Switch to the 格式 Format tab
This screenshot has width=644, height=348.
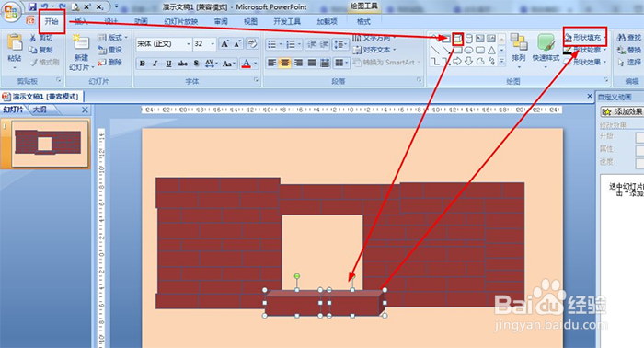coord(363,21)
